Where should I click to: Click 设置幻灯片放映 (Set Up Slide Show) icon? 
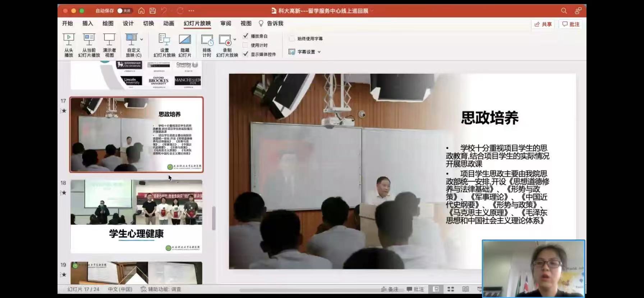(x=164, y=40)
